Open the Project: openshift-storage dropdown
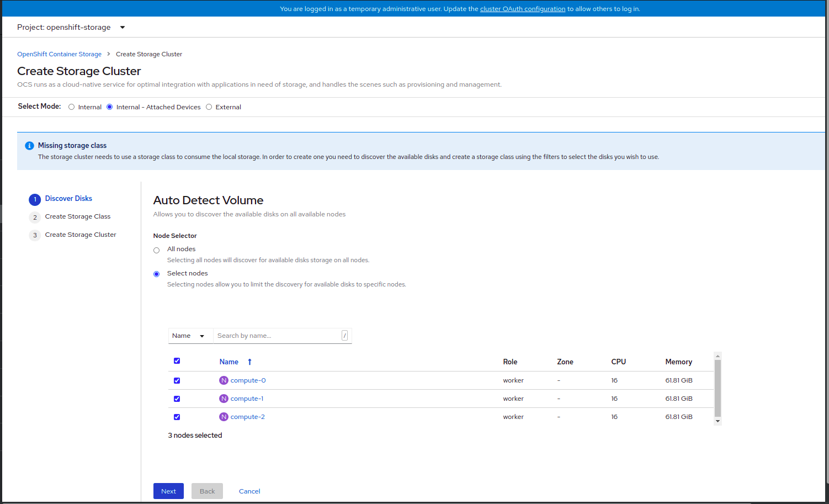Screen dimensions: 829x504 [71, 27]
